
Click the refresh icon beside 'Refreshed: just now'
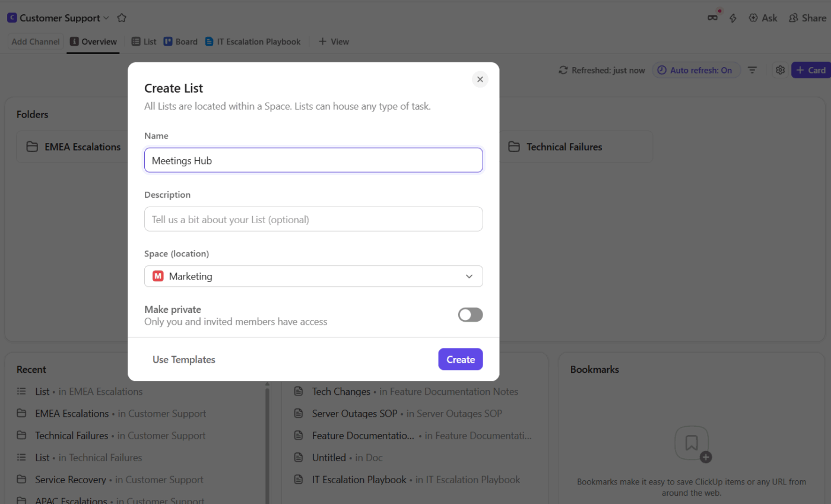click(563, 69)
